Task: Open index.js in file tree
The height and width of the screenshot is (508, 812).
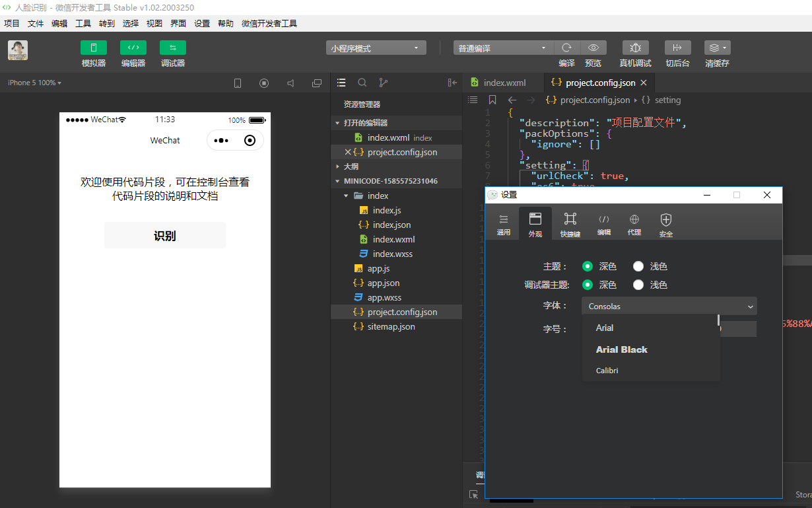Action: click(x=387, y=210)
